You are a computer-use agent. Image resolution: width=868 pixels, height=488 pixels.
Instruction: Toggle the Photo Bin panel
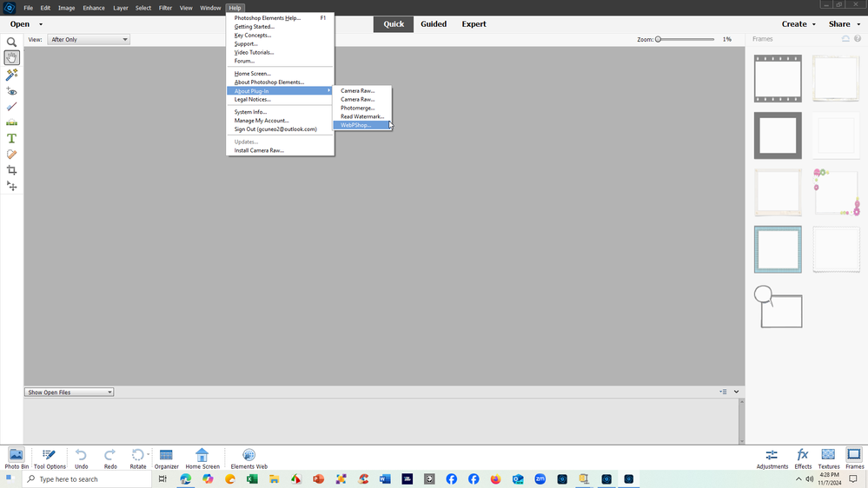(17, 458)
